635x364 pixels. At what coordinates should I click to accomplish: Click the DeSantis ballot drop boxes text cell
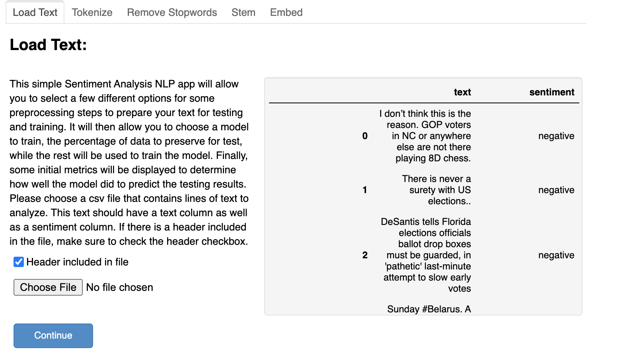click(x=427, y=255)
